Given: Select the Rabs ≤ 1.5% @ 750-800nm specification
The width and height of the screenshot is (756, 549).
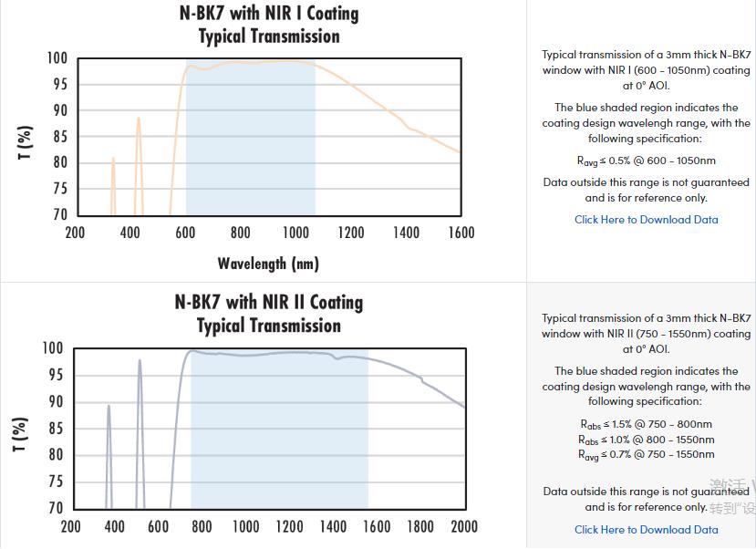Looking at the screenshot, I should tap(646, 424).
